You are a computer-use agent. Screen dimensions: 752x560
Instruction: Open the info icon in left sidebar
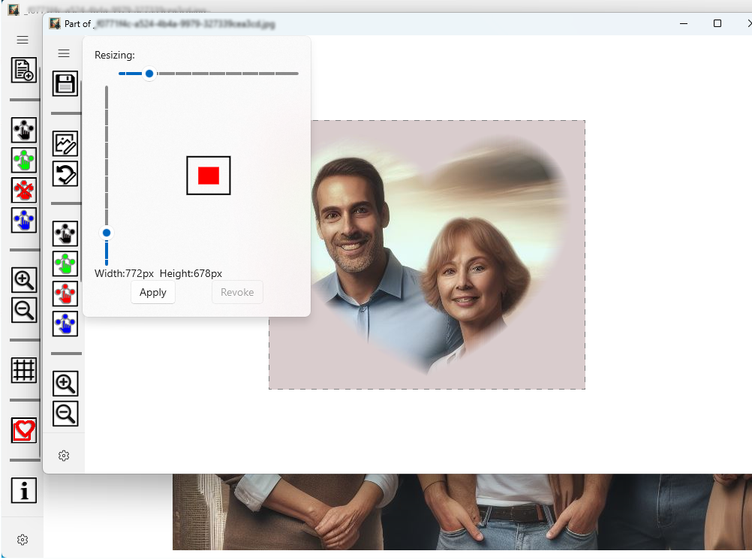click(24, 491)
